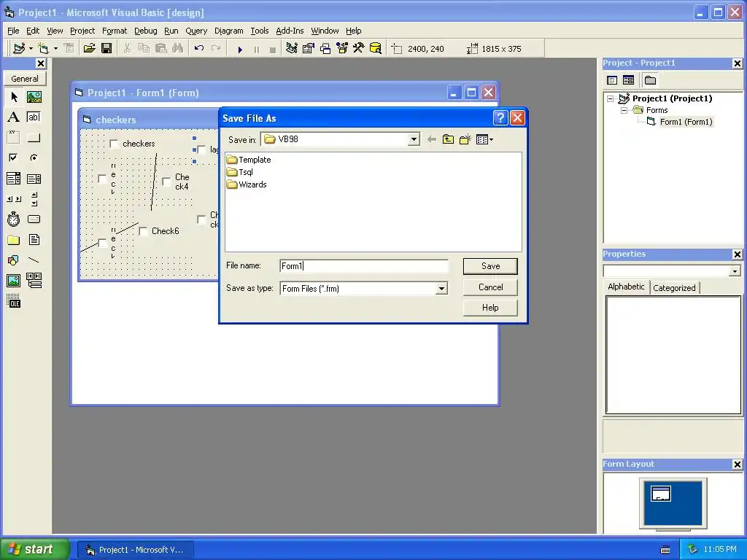
Task: Create New Folder in Save dialog
Action: (465, 139)
